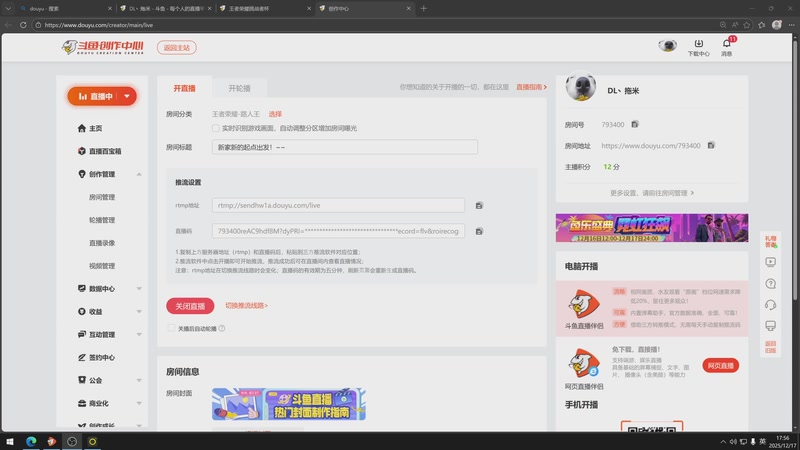Expand the 收益 sidebar section
800x450 pixels.
pyautogui.click(x=139, y=311)
